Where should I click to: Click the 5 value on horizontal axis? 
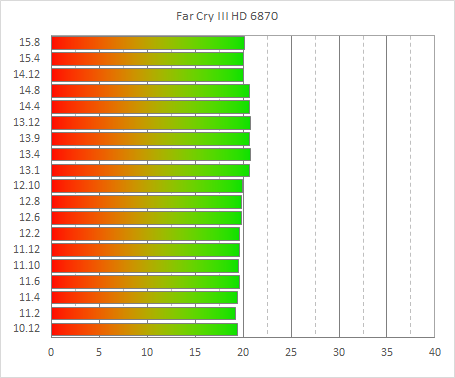[x=99, y=352]
